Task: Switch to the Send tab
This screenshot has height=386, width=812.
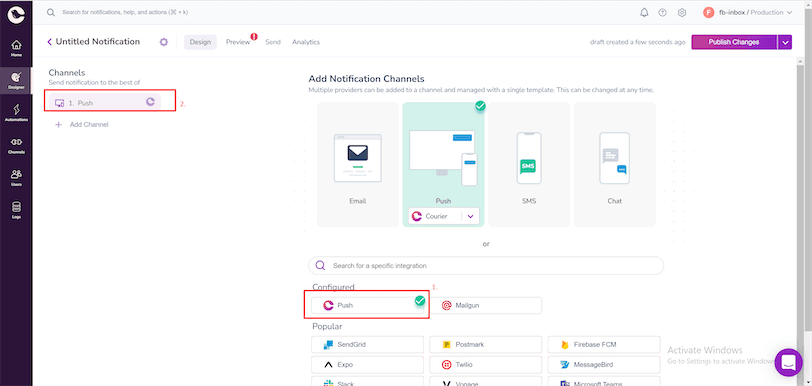Action: [273, 42]
